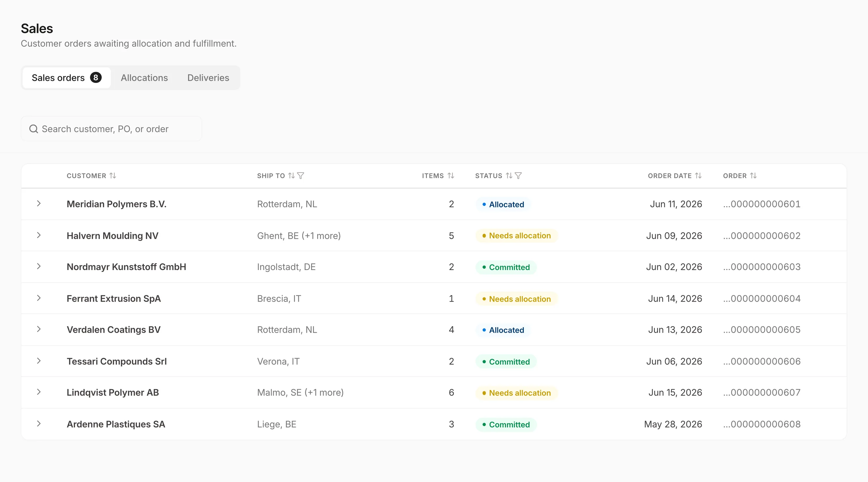Sort the Ship To column
Image resolution: width=868 pixels, height=482 pixels.
(x=291, y=175)
